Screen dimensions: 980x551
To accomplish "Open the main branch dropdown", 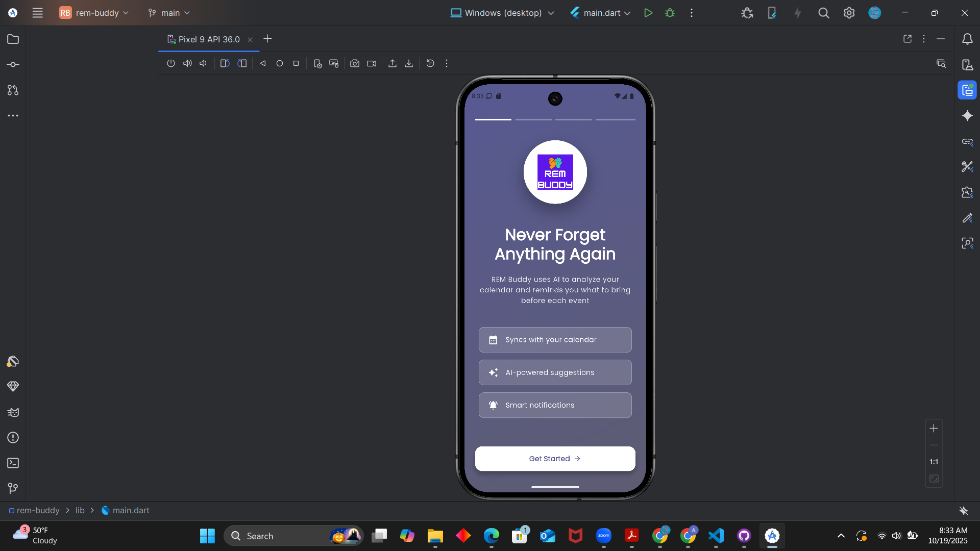I will pyautogui.click(x=169, y=13).
